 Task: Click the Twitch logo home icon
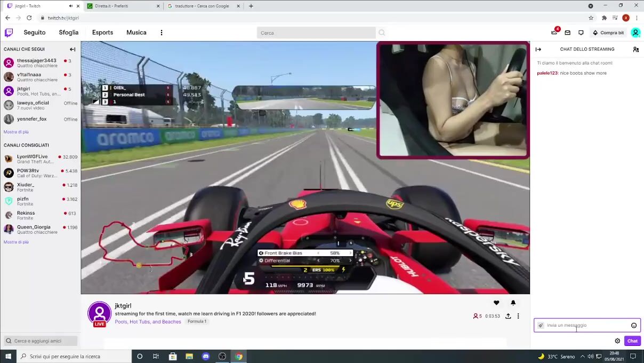tap(9, 33)
